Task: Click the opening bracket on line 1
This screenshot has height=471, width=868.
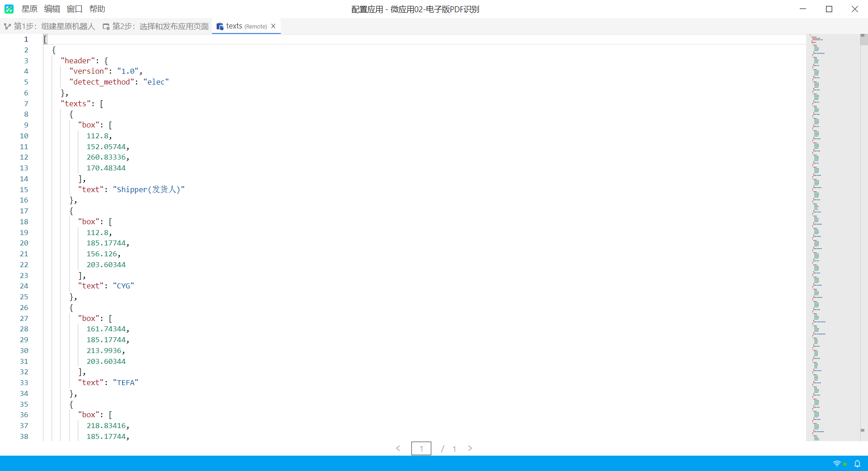Action: (45, 39)
